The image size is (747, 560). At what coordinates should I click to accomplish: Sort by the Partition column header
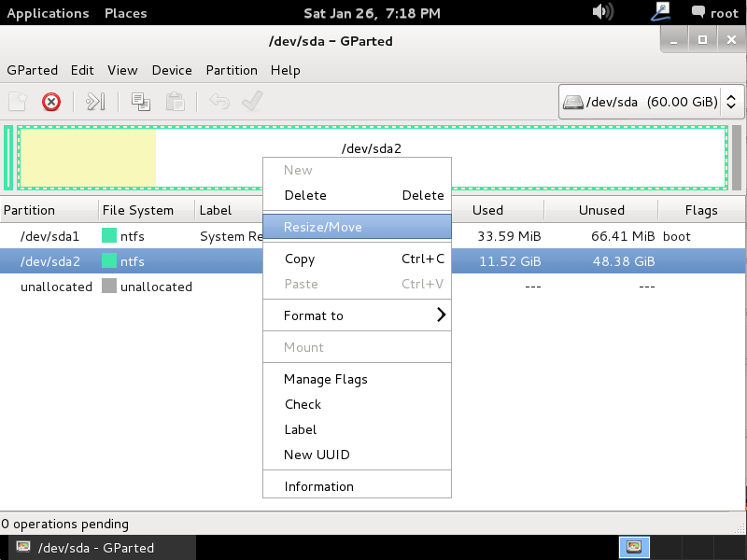click(49, 210)
